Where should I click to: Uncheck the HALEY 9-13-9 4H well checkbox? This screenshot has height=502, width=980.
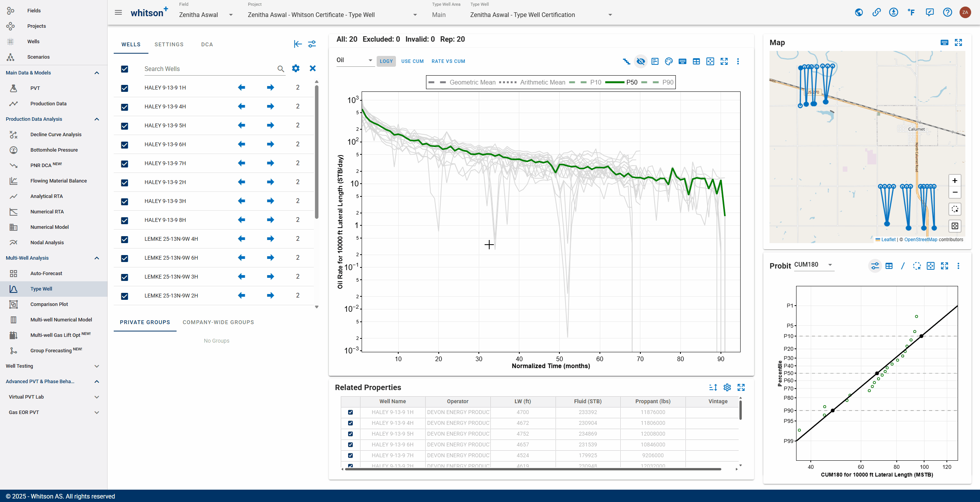[125, 107]
